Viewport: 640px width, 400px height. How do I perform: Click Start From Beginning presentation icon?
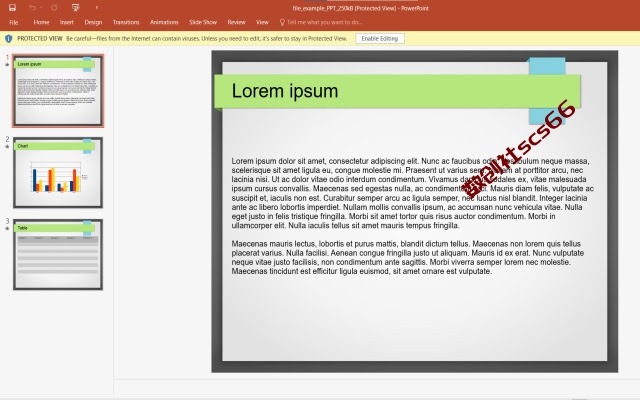pos(76,7)
